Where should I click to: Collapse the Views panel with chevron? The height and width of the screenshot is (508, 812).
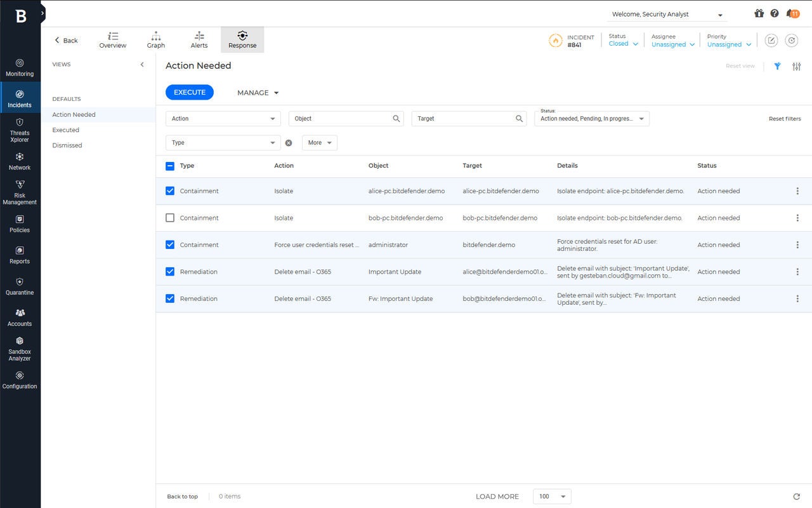tap(142, 64)
